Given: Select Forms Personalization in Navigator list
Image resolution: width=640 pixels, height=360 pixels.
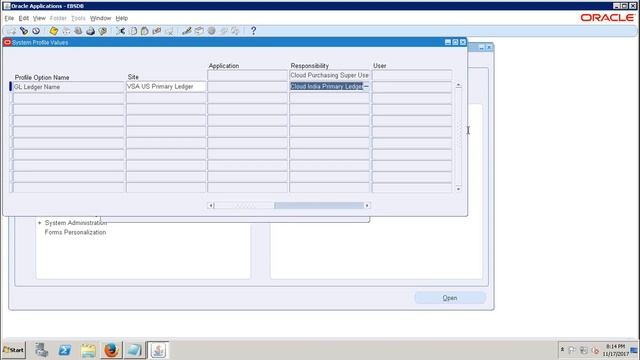Looking at the screenshot, I should [75, 232].
